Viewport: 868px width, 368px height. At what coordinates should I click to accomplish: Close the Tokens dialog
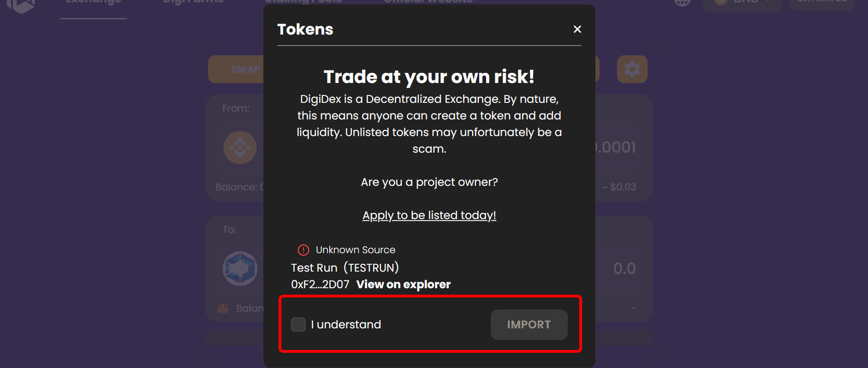pyautogui.click(x=577, y=29)
